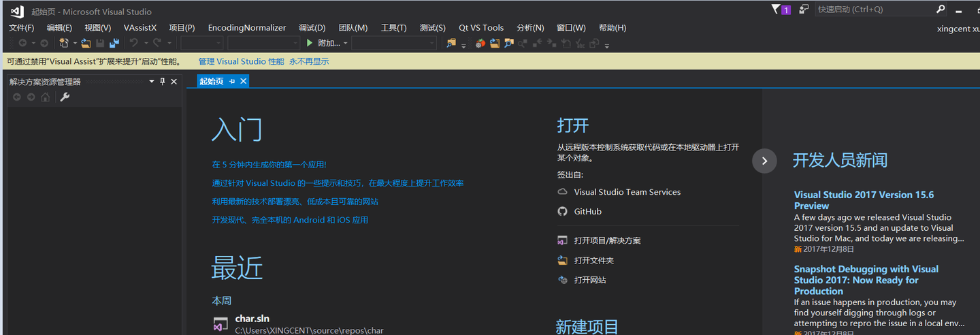Click the 打开网站 link
The width and height of the screenshot is (980, 335).
click(590, 280)
